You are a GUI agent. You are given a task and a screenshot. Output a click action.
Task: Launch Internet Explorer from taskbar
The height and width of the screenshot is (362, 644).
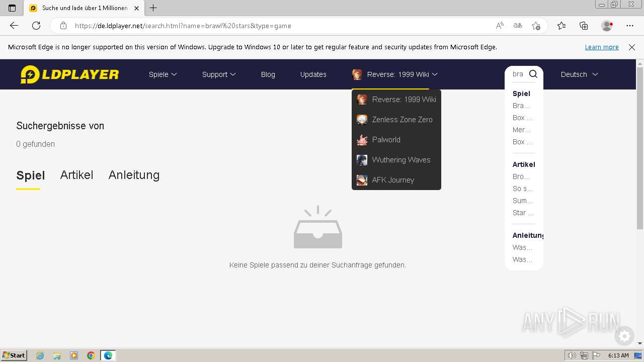coord(40,355)
